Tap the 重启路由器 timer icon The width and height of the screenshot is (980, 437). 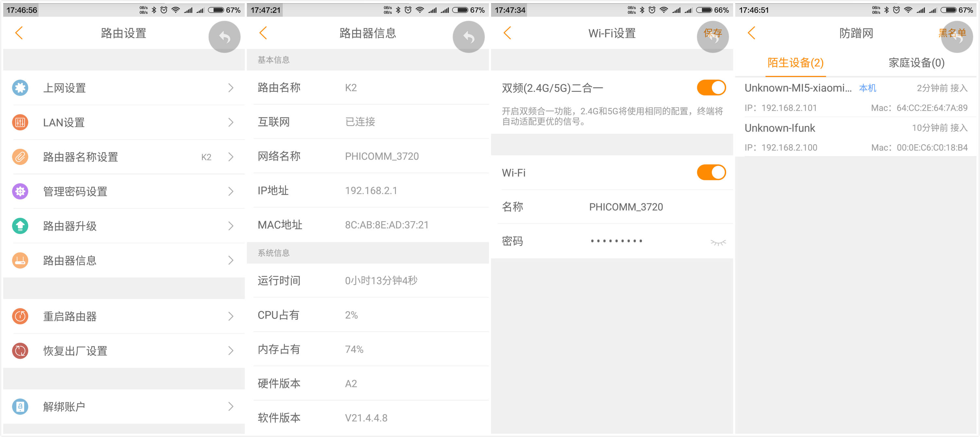pos(20,316)
